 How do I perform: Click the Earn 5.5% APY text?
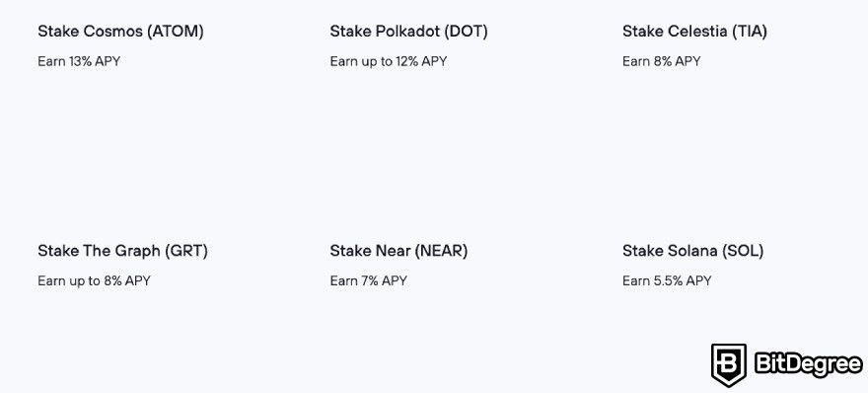[667, 281]
